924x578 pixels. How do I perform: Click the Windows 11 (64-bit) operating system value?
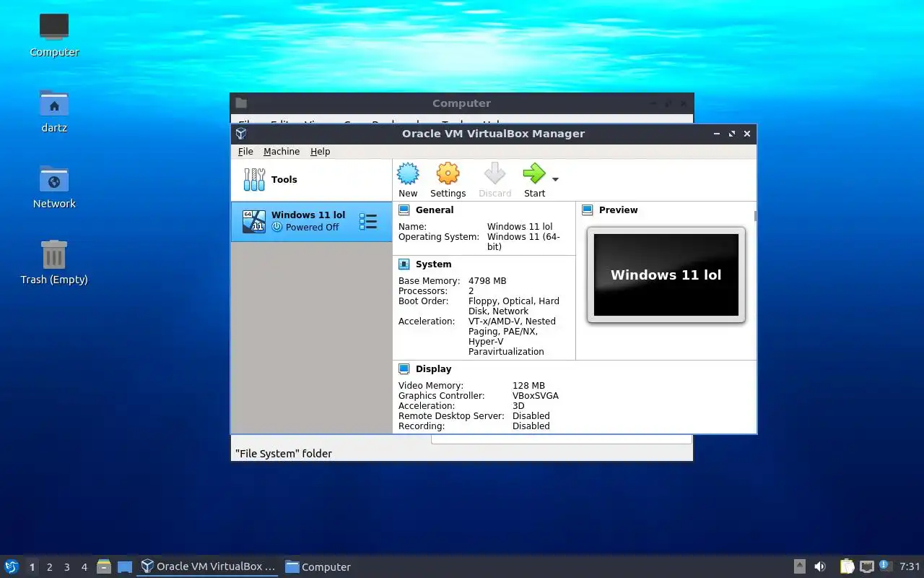[523, 242]
